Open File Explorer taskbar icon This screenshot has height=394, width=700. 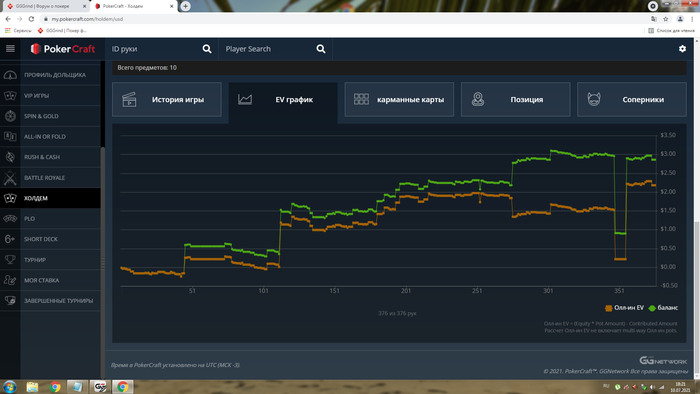32,387
